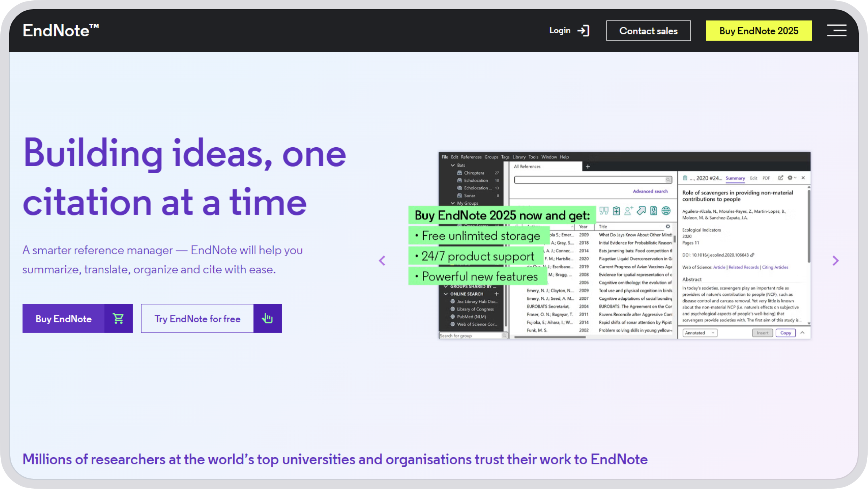Open the References menu in the app preview
This screenshot has height=489, width=868.
[471, 157]
